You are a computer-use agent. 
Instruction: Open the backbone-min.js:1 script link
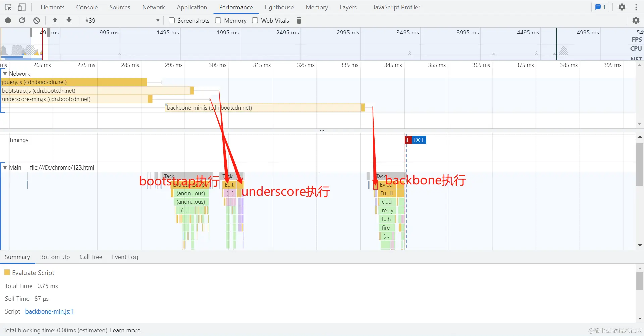(49, 311)
